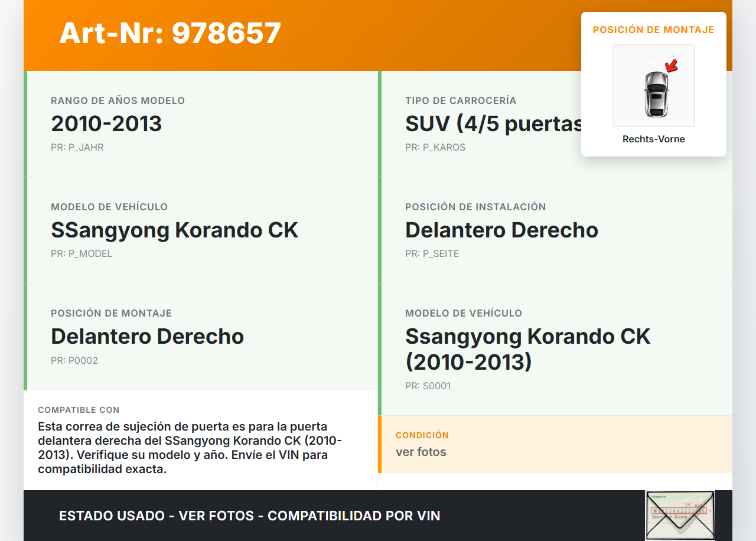Click the top-view car image
The height and width of the screenshot is (541, 756).
tap(656, 93)
